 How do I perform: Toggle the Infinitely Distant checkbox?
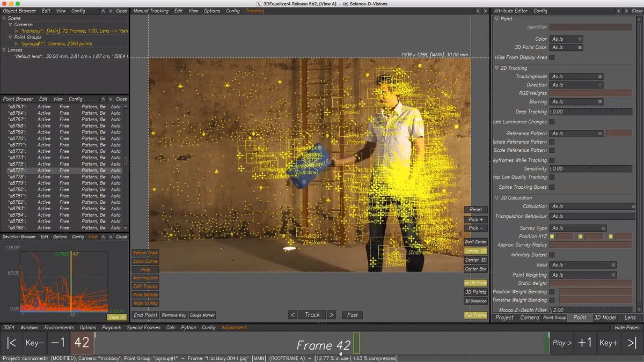[x=552, y=255]
